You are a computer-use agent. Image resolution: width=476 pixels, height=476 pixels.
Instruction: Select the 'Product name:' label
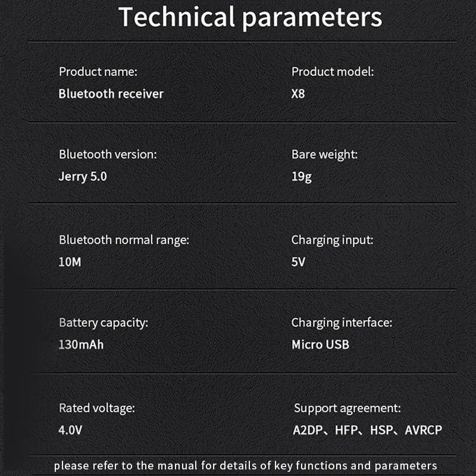coord(98,72)
